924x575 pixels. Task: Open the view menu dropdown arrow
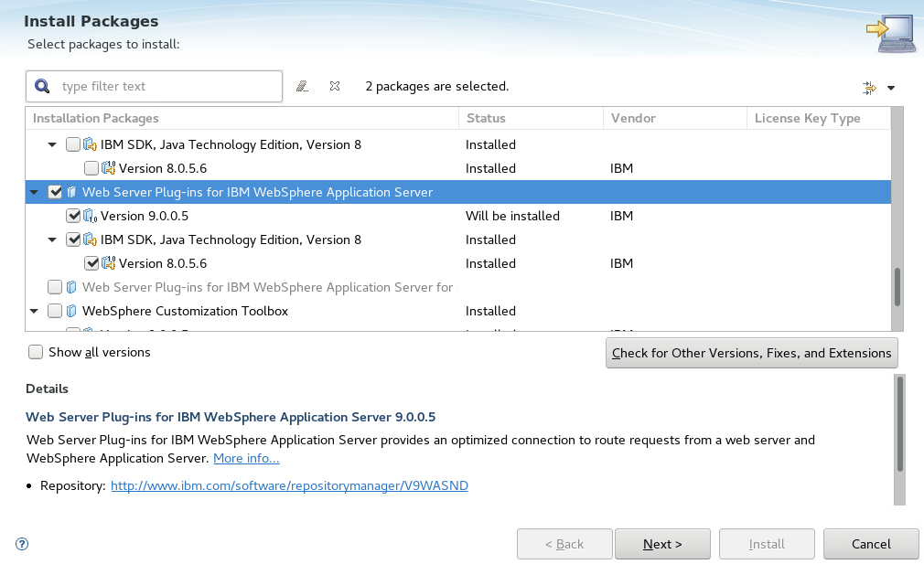coord(891,88)
